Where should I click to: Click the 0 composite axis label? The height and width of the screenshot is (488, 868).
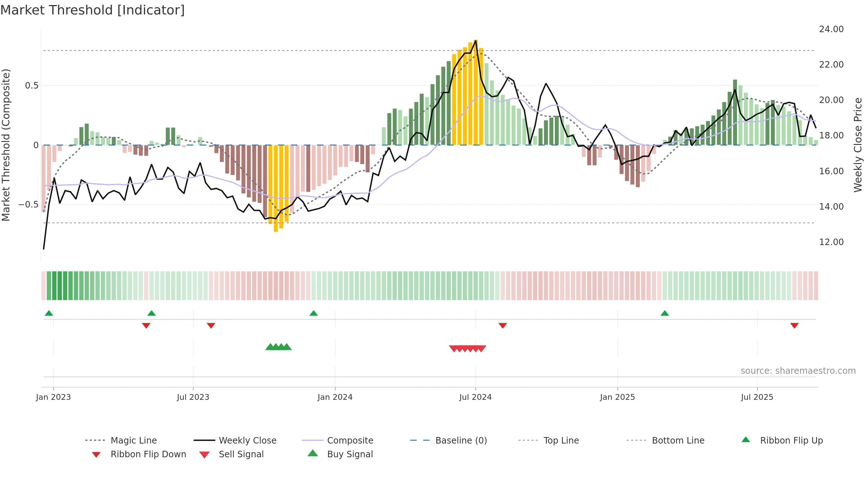click(x=36, y=145)
